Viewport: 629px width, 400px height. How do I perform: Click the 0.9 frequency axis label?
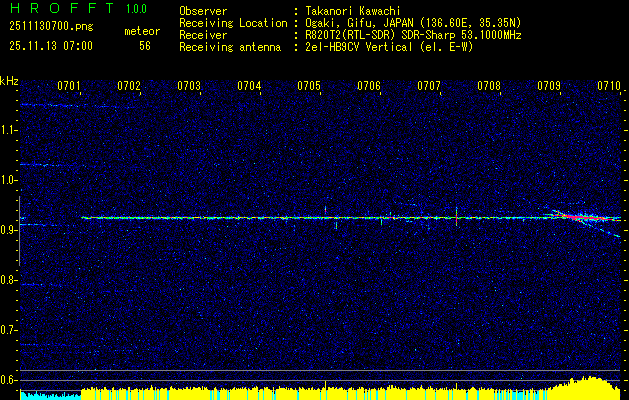[x=9, y=230]
